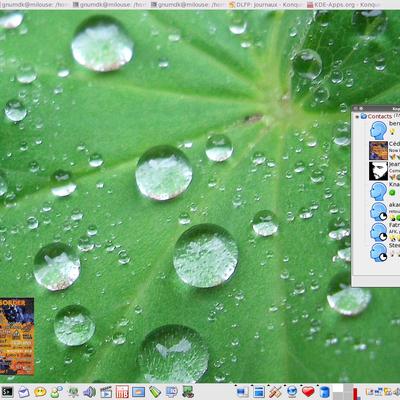The height and width of the screenshot is (400, 400).
Task: Click the green status dot under Kna contact
Action: click(x=392, y=192)
